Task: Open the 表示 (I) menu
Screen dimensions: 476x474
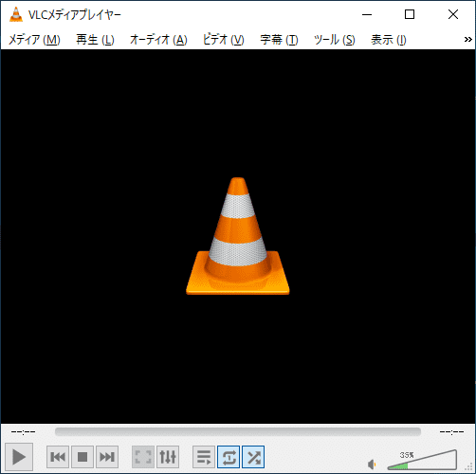Action: 389,40
